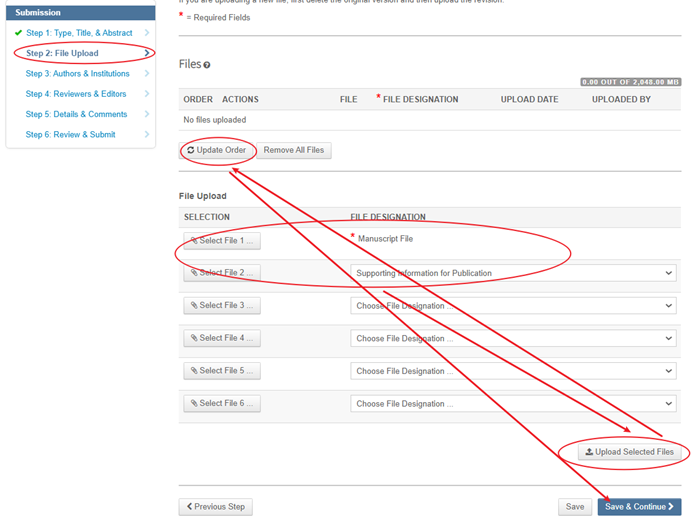The height and width of the screenshot is (523, 692).
Task: Open the help icon beside Files heading
Action: coord(207,65)
